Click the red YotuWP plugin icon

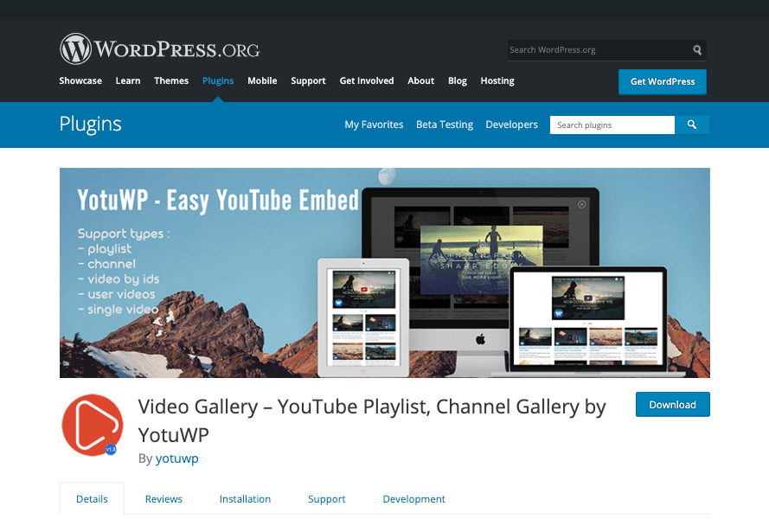point(93,425)
